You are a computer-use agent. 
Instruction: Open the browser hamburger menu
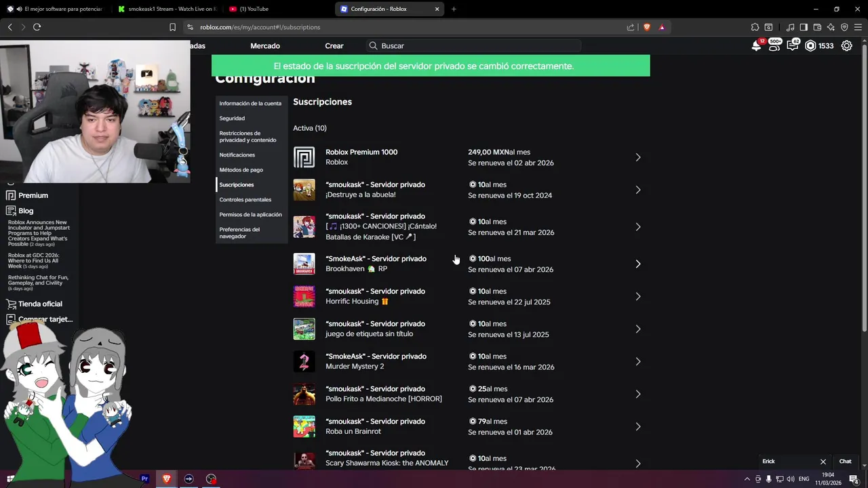click(x=858, y=27)
